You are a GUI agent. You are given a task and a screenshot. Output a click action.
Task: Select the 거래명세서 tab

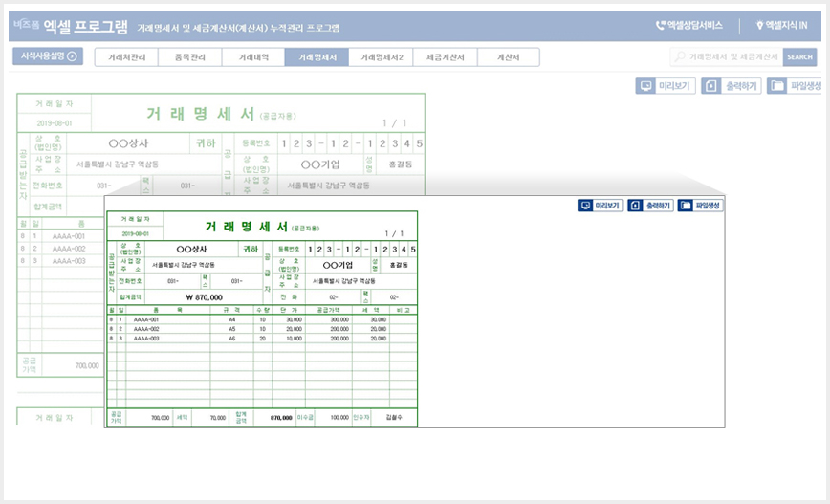coord(317,57)
